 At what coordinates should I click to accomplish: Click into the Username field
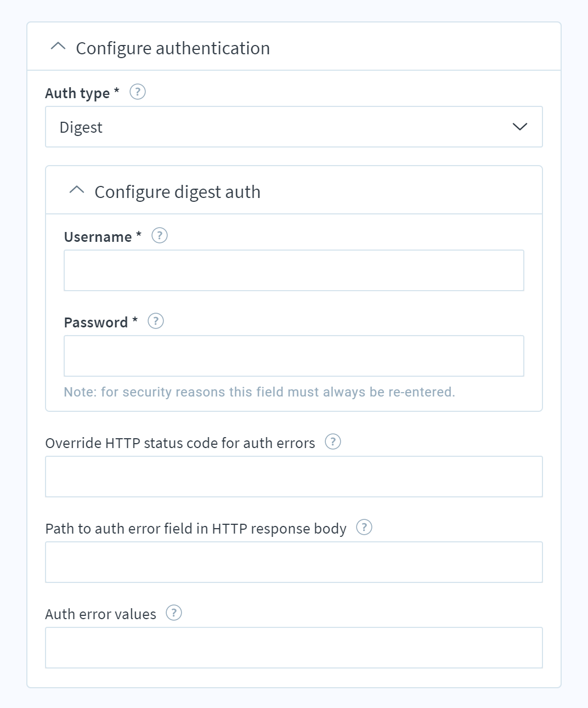coord(294,270)
